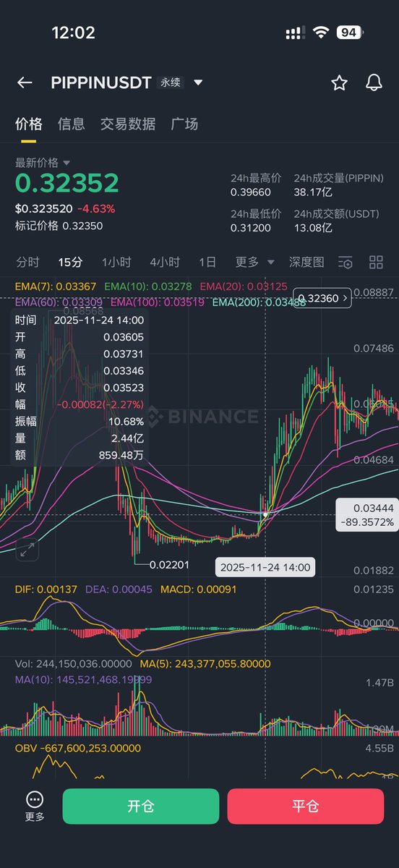Tap the 标记价格 0.32350 text

coord(59,226)
